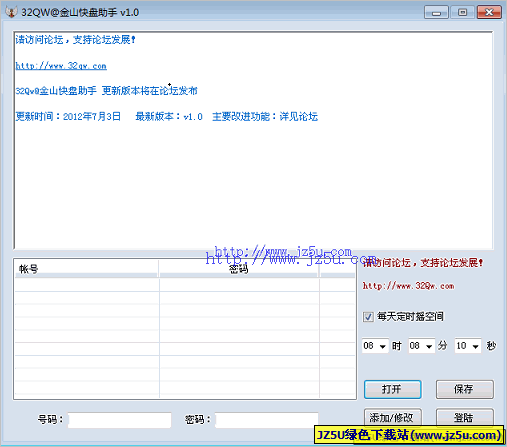
Task: Select the text 请访问论坛，支持论坛发展! in log
Action: point(75,40)
